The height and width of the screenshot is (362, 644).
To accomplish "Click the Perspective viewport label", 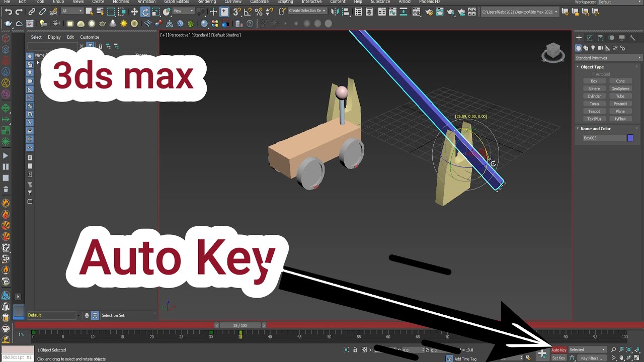I will 178,35.
